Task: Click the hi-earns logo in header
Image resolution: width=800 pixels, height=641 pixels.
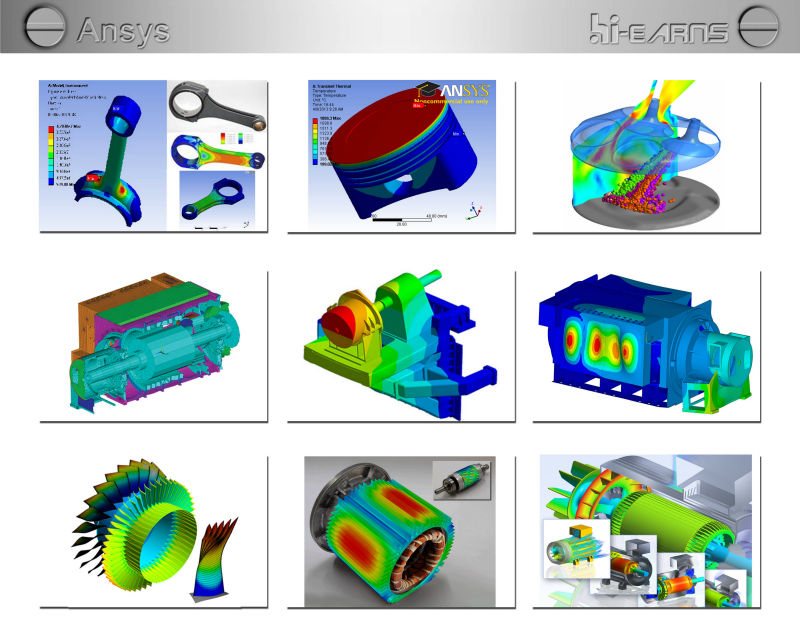Action: pyautogui.click(x=656, y=29)
